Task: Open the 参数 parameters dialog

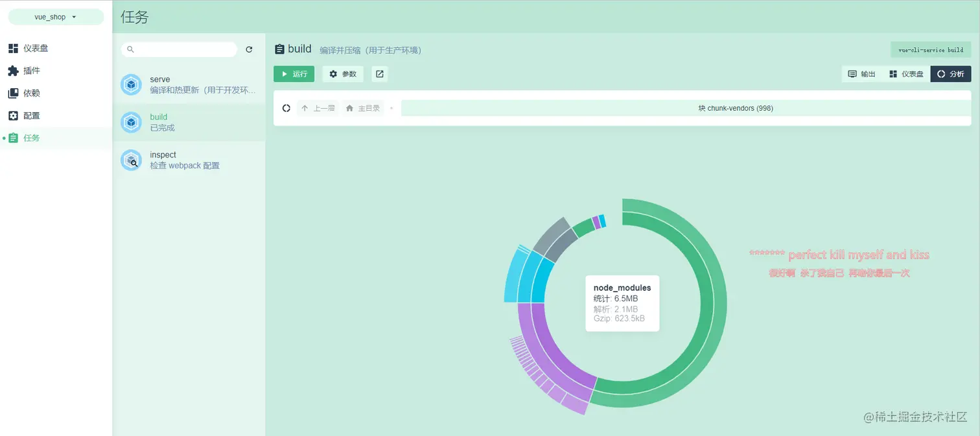Action: 343,74
